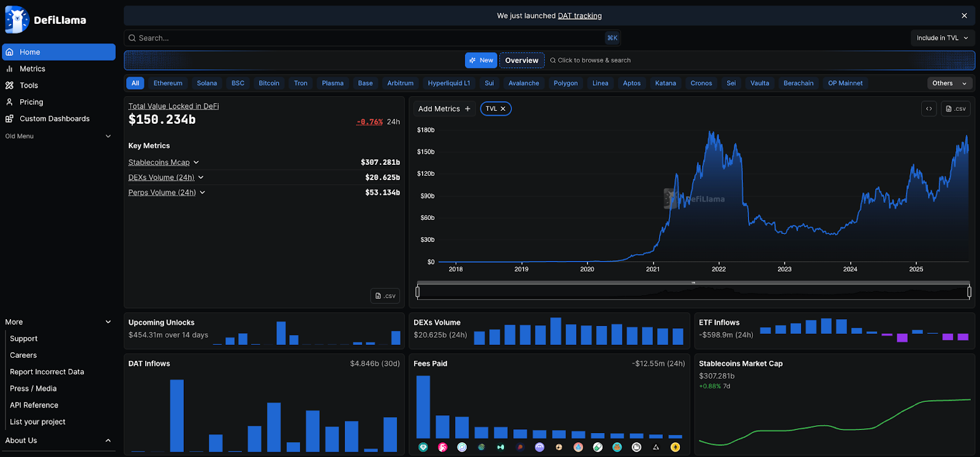The width and height of the screenshot is (980, 457).
Task: Download chart data as .csv
Action: pyautogui.click(x=956, y=108)
